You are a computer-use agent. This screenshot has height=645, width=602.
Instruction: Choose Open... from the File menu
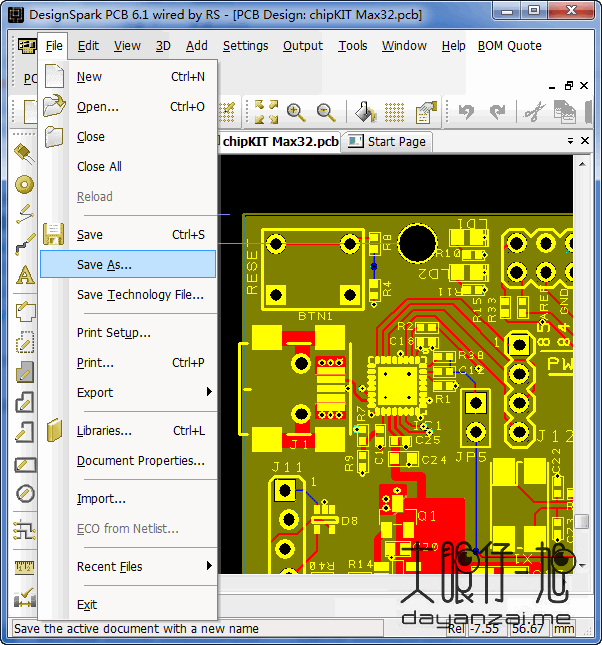tap(128, 107)
